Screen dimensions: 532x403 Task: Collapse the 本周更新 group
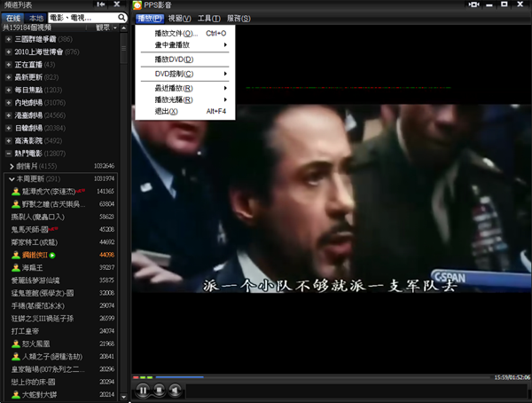click(12, 178)
